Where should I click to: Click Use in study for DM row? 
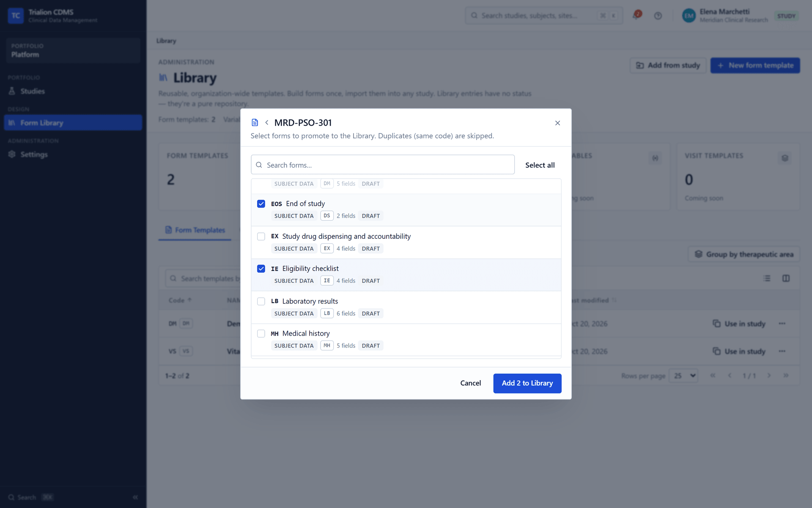point(739,323)
